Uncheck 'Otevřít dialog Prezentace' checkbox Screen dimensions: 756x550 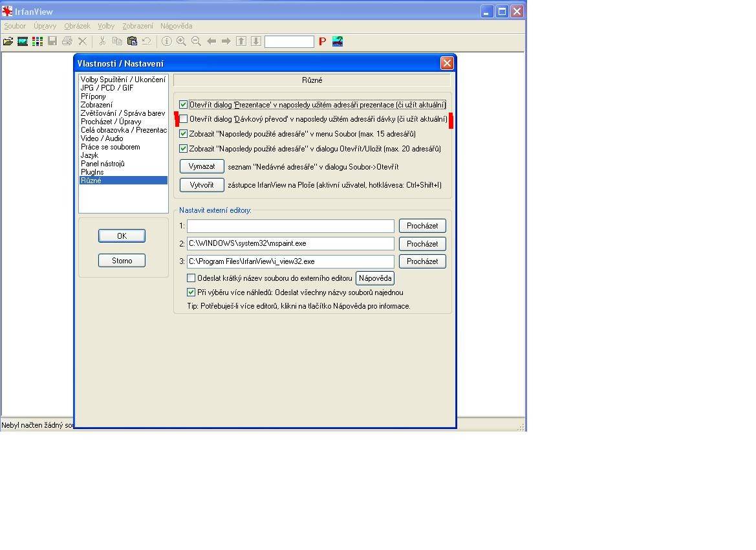tap(183, 105)
